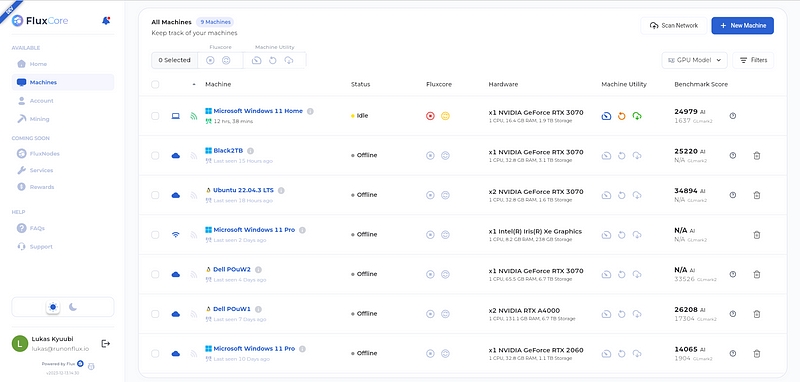This screenshot has height=382, width=800.
Task: Select the Dell POuW2 checkbox
Action: tap(155, 274)
